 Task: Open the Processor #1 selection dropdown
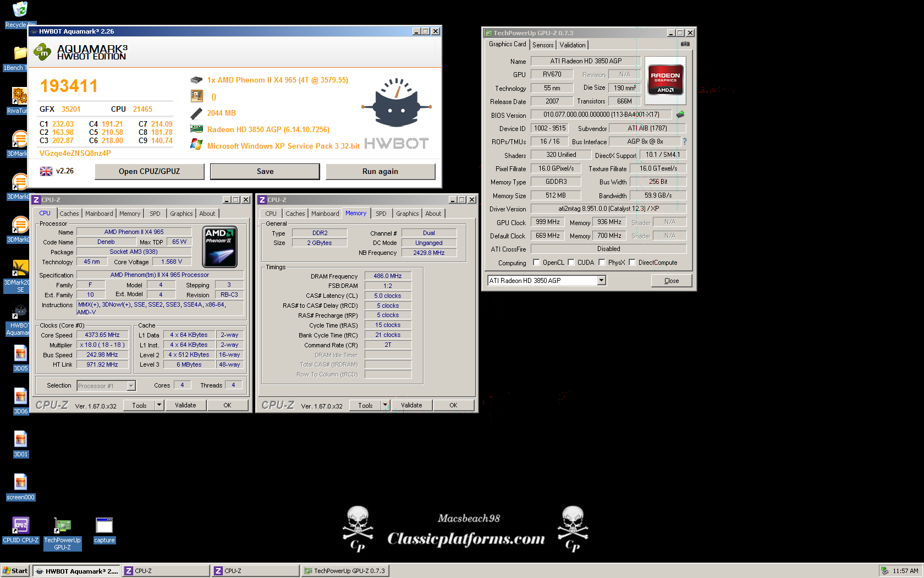coord(131,386)
